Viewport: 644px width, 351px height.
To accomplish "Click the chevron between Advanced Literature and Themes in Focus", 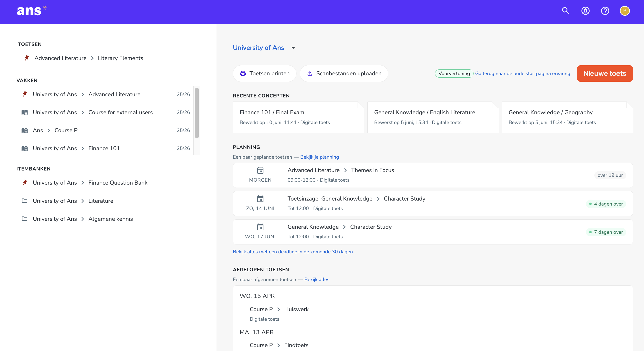I will tap(345, 170).
